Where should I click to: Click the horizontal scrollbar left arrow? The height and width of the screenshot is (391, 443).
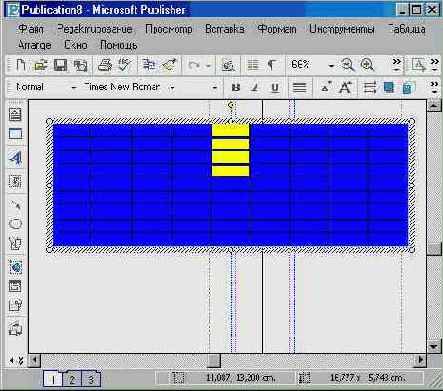pyautogui.click(x=34, y=360)
